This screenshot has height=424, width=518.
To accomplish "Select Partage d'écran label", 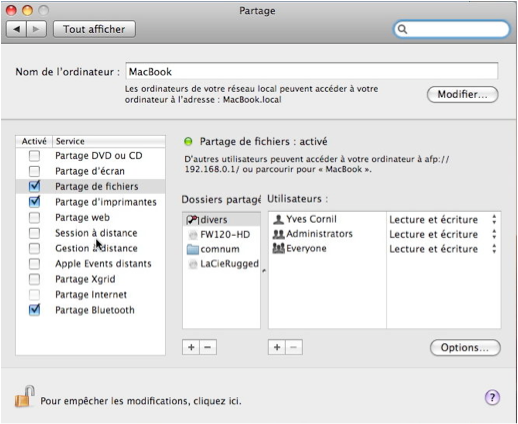I will point(90,171).
